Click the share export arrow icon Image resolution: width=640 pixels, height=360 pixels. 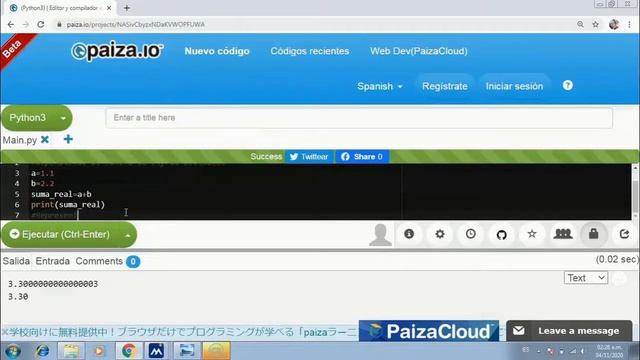coord(624,234)
